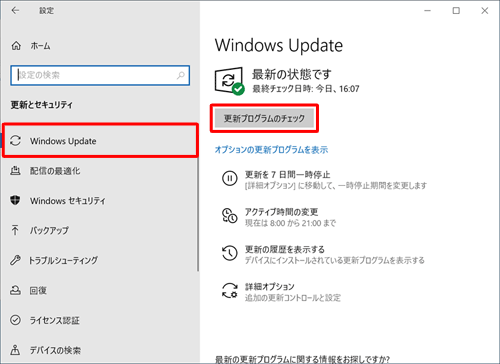The height and width of the screenshot is (364, 500).
Task: Click the バックアップ upload arrow icon
Action: pos(15,230)
